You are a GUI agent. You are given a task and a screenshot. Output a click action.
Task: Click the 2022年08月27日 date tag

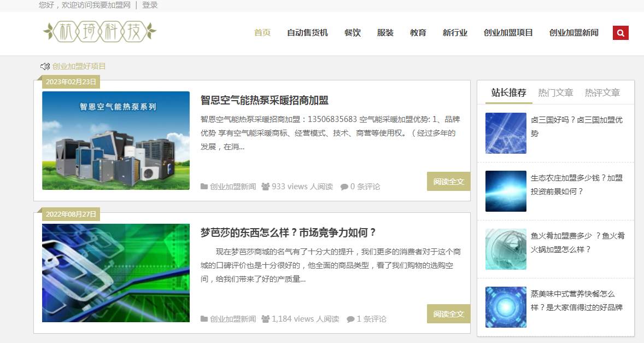pyautogui.click(x=71, y=214)
